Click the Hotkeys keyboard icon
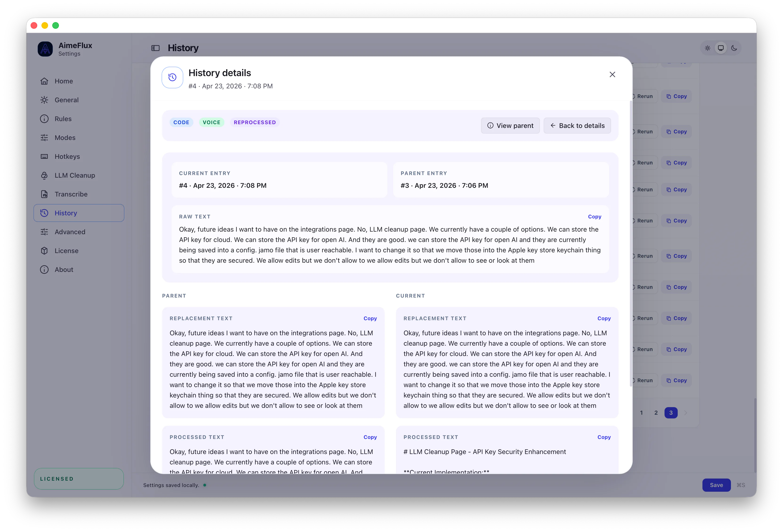 click(x=44, y=157)
